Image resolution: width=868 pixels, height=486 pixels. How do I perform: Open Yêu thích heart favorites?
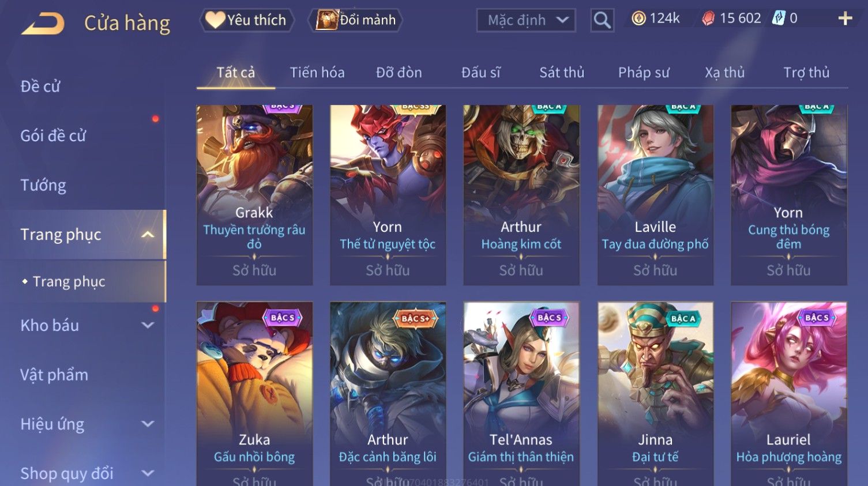tap(246, 20)
